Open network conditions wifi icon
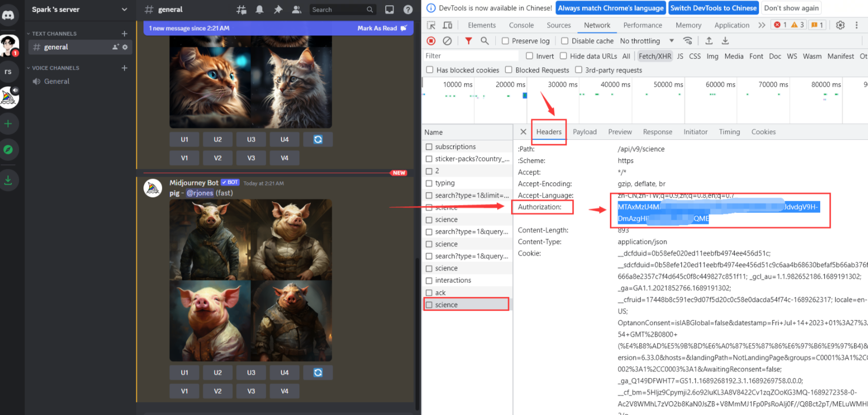Viewport: 868px width, 415px height. [x=688, y=41]
